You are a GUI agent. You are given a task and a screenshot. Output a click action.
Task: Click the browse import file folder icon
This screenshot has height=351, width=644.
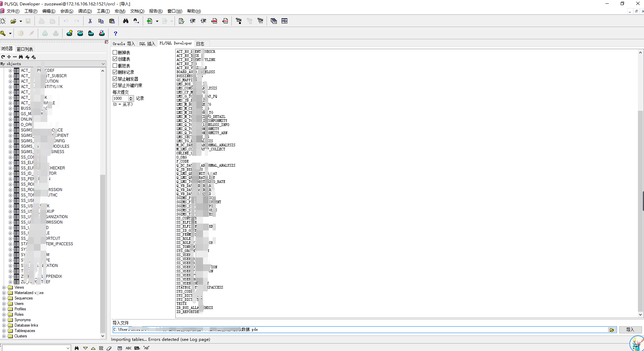[x=612, y=330]
